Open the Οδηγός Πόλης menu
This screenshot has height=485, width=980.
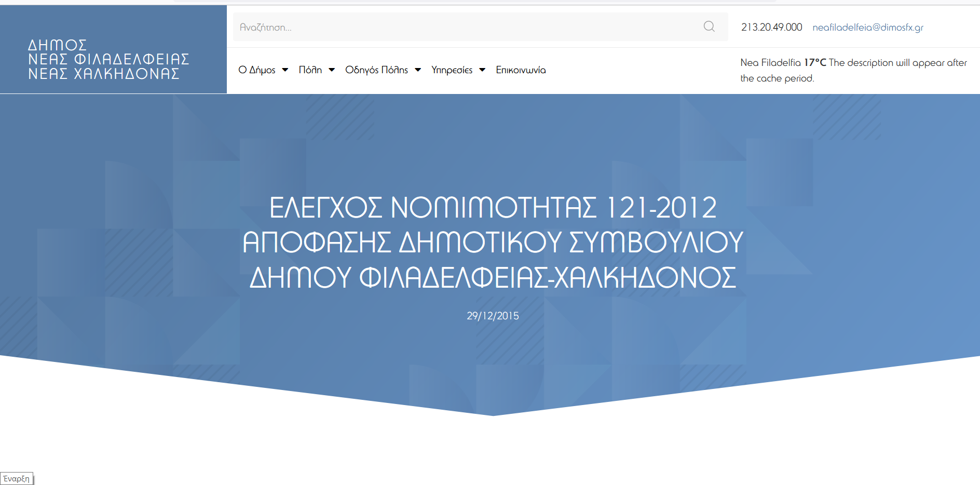point(376,70)
